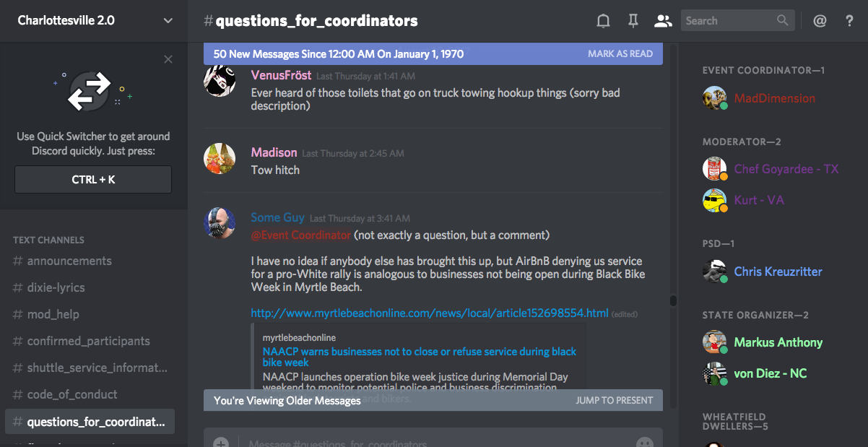
Task: Click the chat scrollbar thumb
Action: tap(673, 300)
